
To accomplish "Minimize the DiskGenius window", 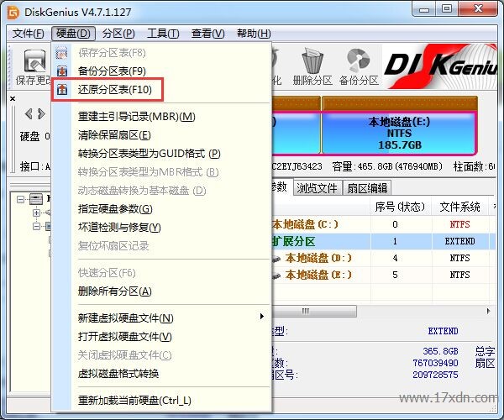I will 424,9.
